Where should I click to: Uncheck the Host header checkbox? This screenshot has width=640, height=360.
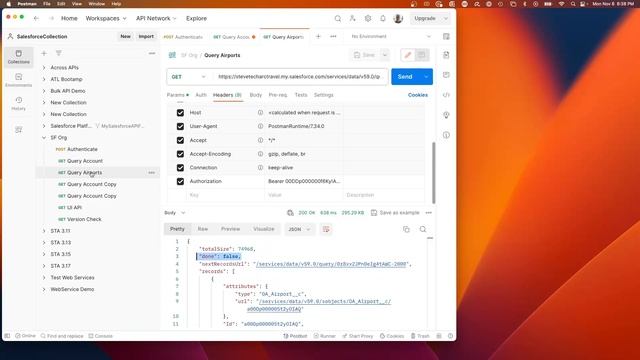click(x=180, y=113)
